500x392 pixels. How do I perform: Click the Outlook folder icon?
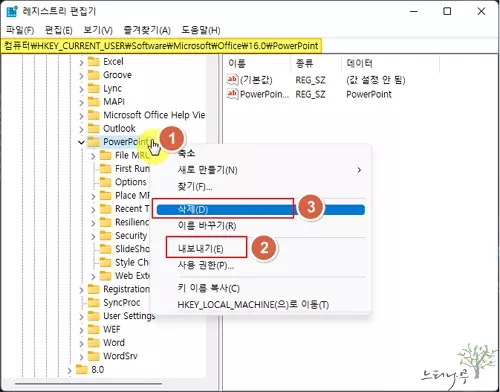coord(94,128)
